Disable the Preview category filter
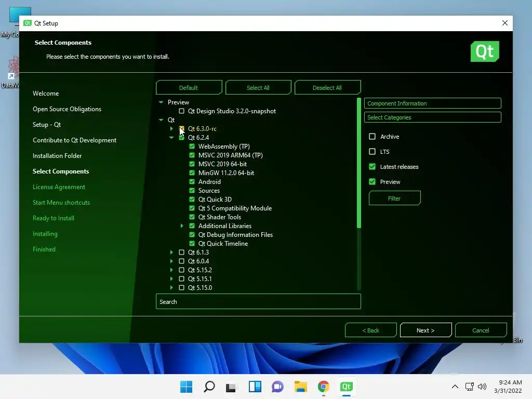 (372, 181)
